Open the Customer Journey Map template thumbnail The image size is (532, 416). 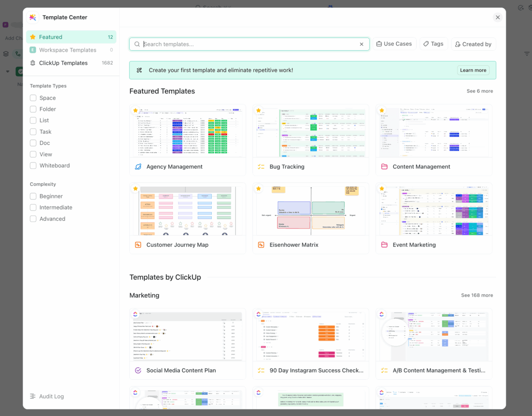pos(187,210)
